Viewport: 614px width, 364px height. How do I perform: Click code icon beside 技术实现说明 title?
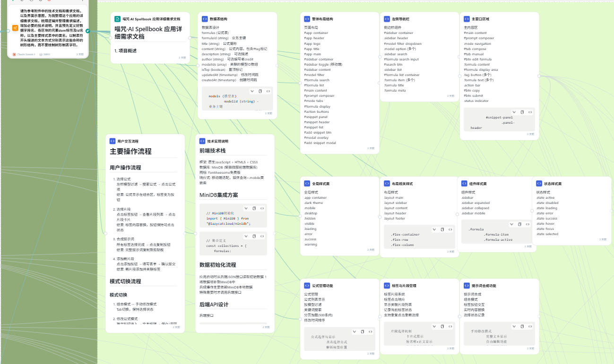coord(202,141)
